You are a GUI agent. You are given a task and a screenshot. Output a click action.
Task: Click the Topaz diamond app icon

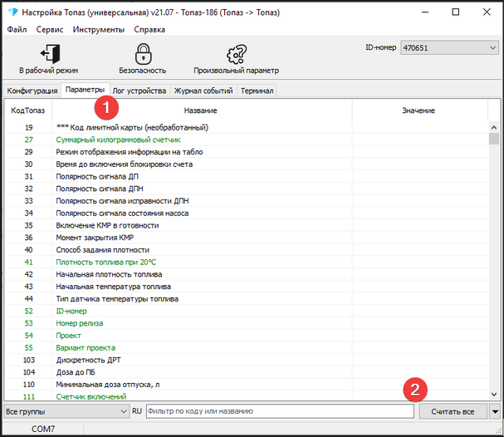[13, 12]
